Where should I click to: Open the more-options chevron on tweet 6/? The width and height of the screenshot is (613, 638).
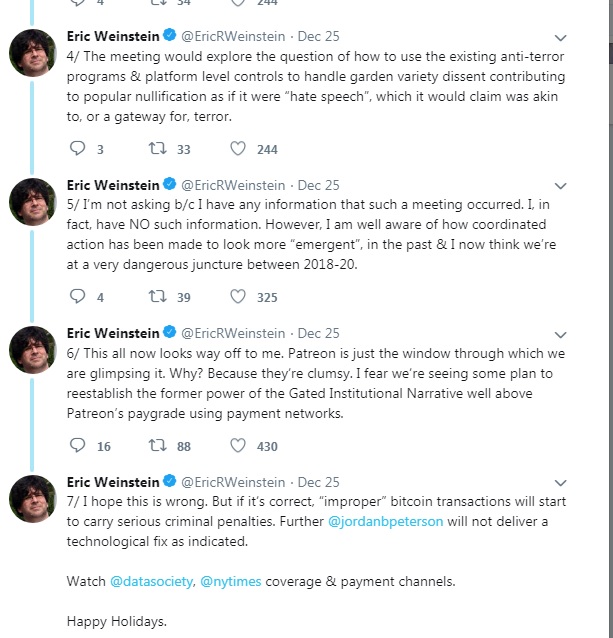coord(560,334)
